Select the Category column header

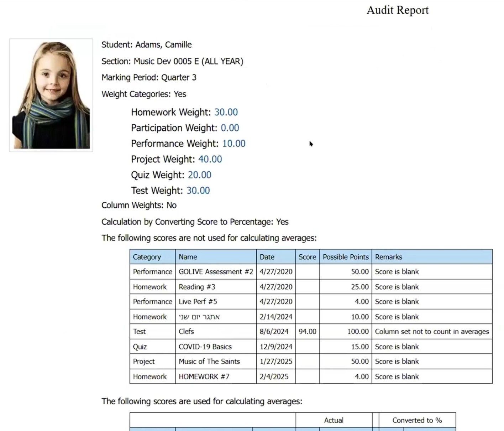tap(146, 256)
